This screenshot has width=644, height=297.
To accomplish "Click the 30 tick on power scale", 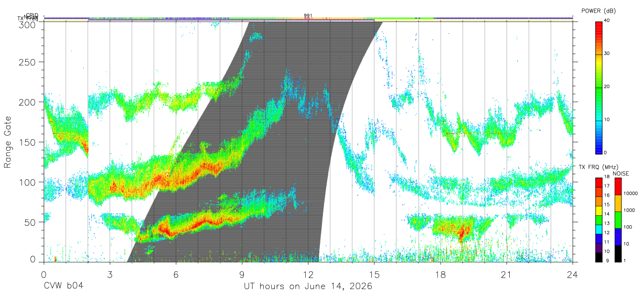I will pyautogui.click(x=606, y=54).
